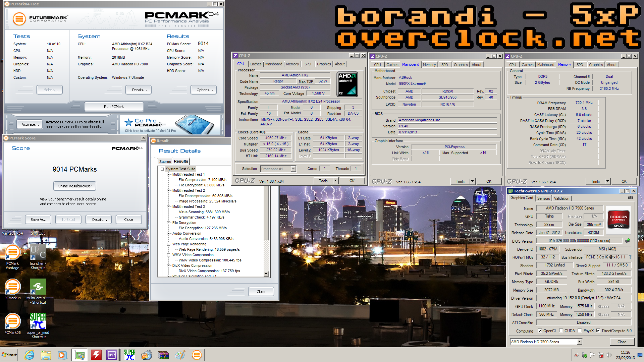Open Caches tab in first CPU-Z window
This screenshot has width=644, height=362.
255,64
